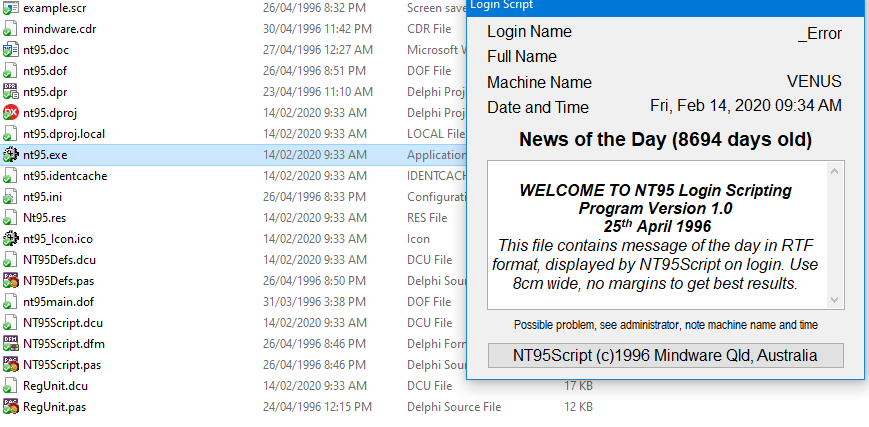Click the nt95.exe application gear icon
The image size is (869, 427).
(x=11, y=155)
